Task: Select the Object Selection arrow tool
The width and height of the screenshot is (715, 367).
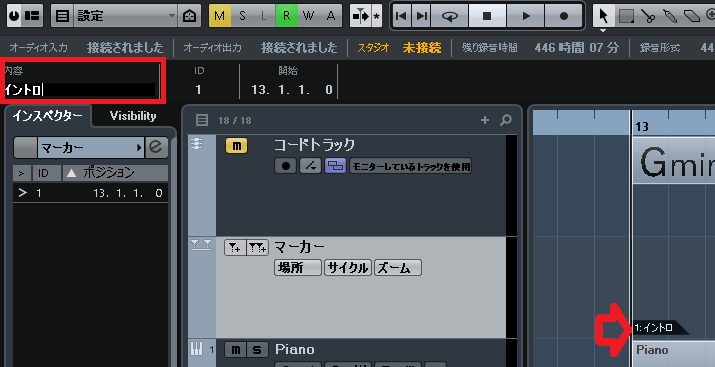Action: tap(604, 16)
